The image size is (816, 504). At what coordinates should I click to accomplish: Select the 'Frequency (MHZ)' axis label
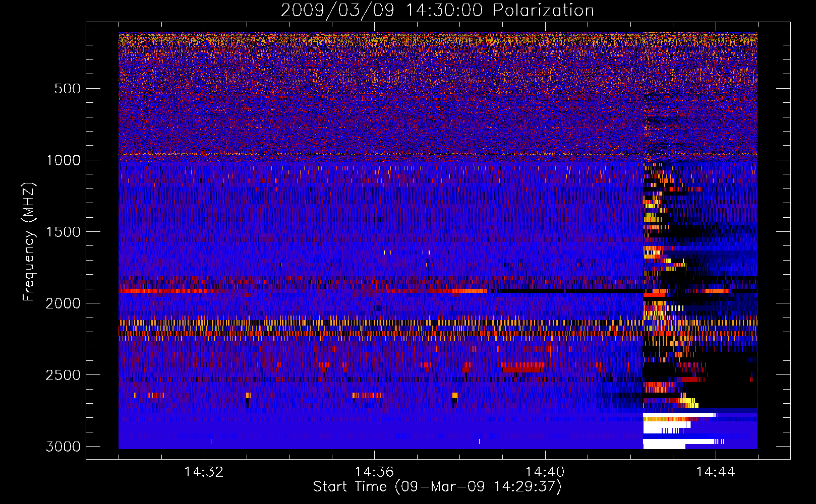[29, 242]
